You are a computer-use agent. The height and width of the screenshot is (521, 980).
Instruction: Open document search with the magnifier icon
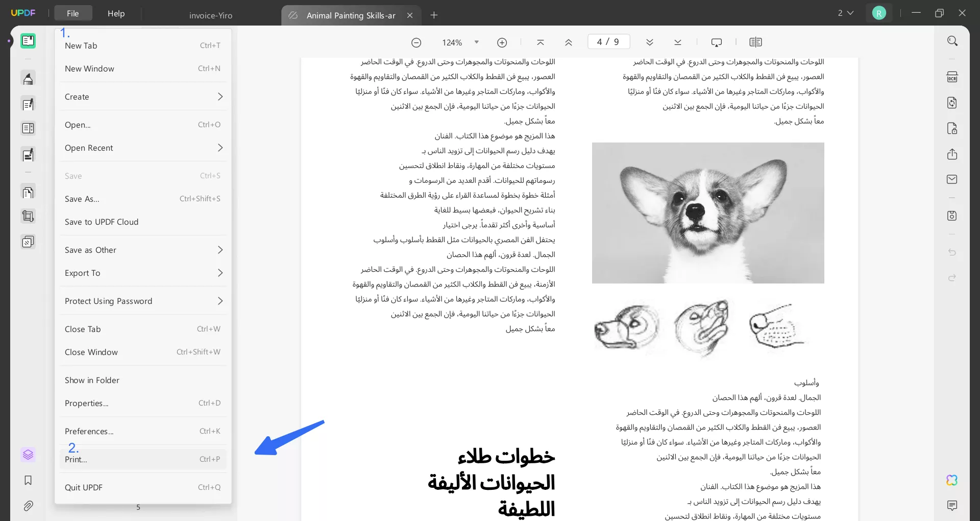952,40
